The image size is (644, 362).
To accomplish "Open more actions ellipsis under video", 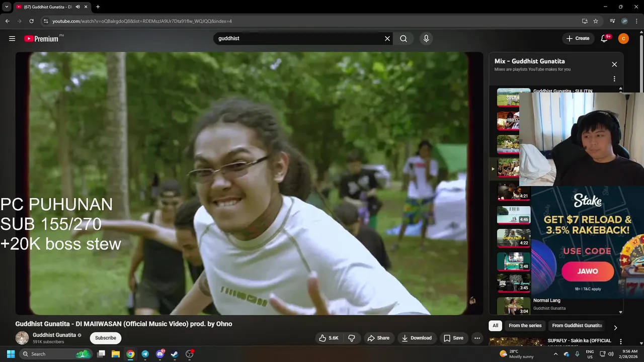I will [x=477, y=338].
